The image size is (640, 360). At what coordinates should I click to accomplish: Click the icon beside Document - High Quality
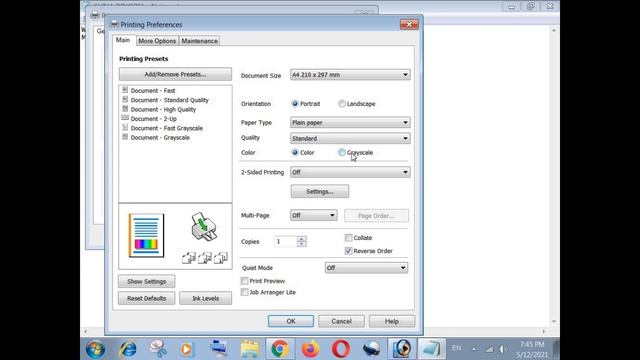pos(125,109)
